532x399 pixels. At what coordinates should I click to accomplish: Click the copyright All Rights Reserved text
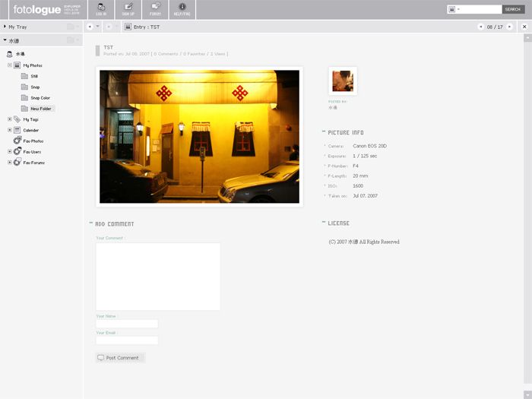coord(364,242)
